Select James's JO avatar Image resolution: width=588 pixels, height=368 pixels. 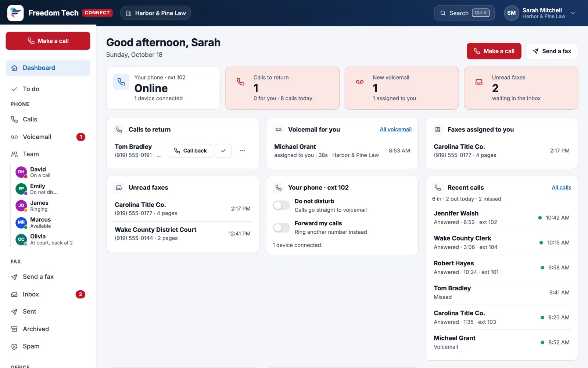[x=21, y=205]
